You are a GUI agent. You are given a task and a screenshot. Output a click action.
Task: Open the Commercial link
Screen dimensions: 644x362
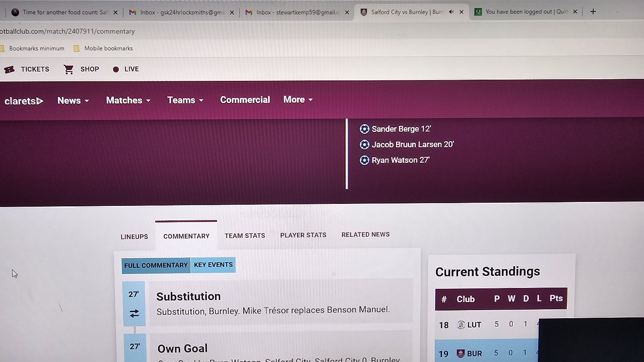(245, 100)
